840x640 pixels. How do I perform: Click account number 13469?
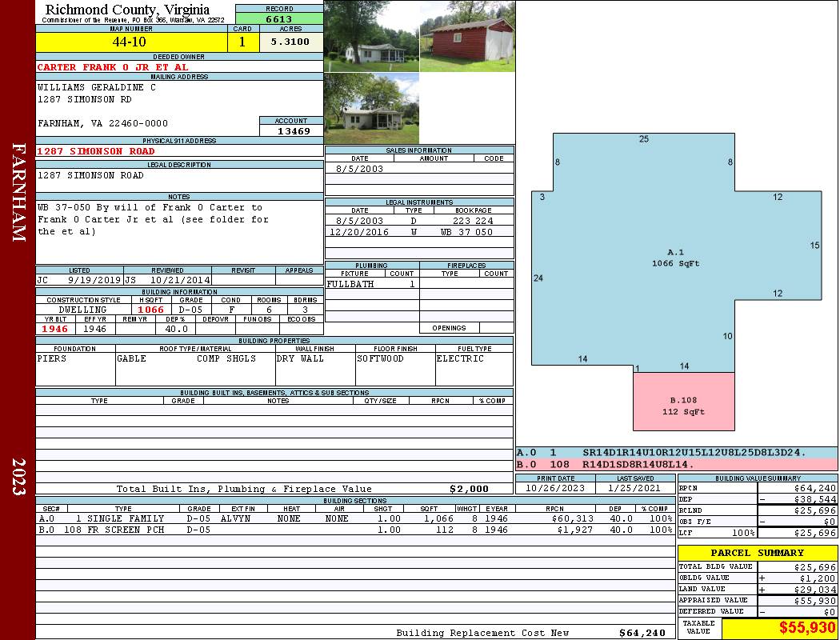(294, 130)
